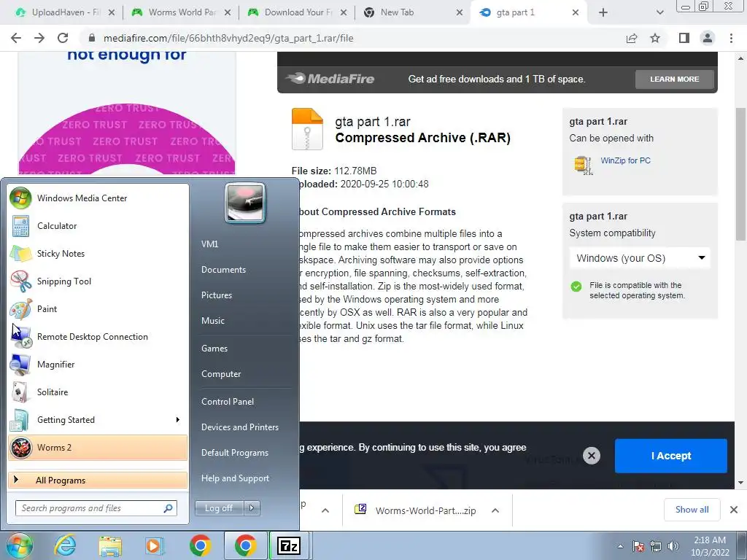Launch Calculator from the Start menu

[x=98, y=226]
